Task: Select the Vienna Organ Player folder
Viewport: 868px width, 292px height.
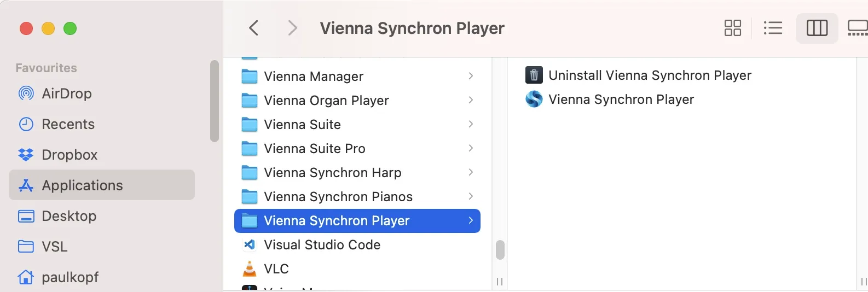Action: (326, 100)
